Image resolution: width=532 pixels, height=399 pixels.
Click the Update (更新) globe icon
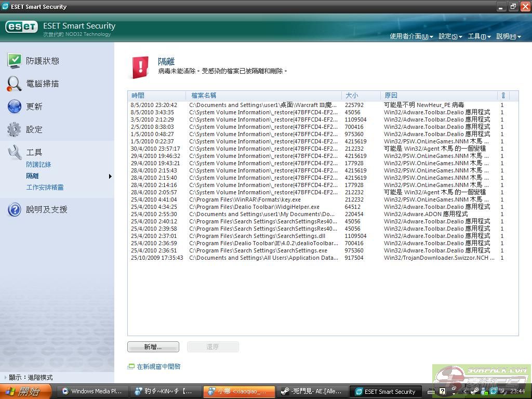tap(14, 107)
